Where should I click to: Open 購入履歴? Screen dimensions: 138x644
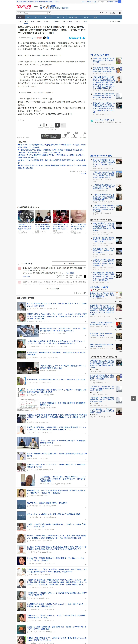[112, 13]
